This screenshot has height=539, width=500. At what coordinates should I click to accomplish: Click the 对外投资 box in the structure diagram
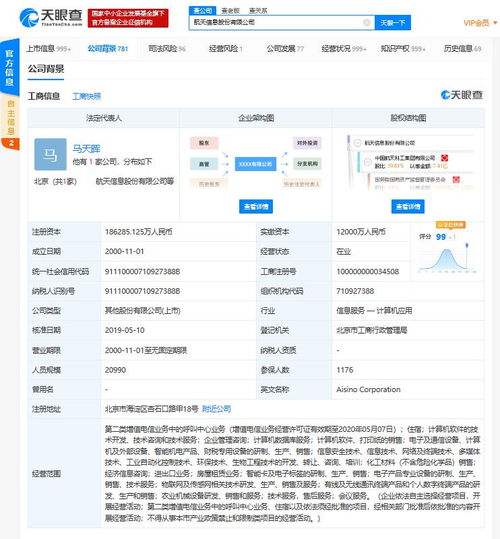click(307, 143)
